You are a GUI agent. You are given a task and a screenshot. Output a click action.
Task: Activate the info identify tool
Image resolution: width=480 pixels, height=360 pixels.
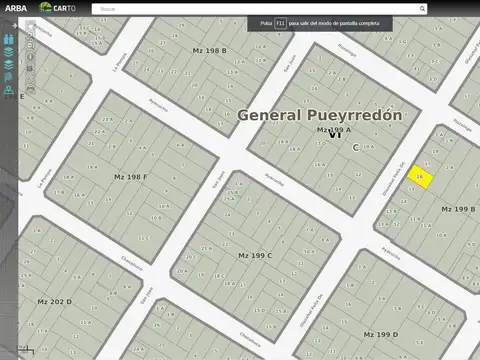30,57
